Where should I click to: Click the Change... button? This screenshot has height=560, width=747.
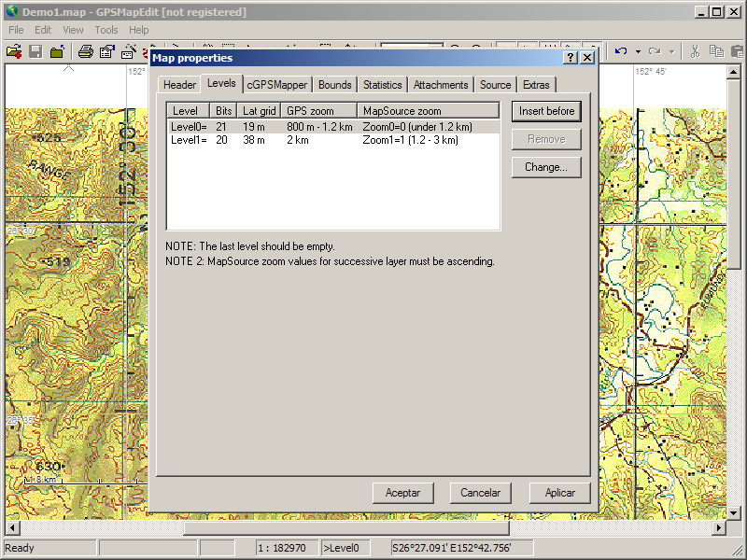coord(546,167)
